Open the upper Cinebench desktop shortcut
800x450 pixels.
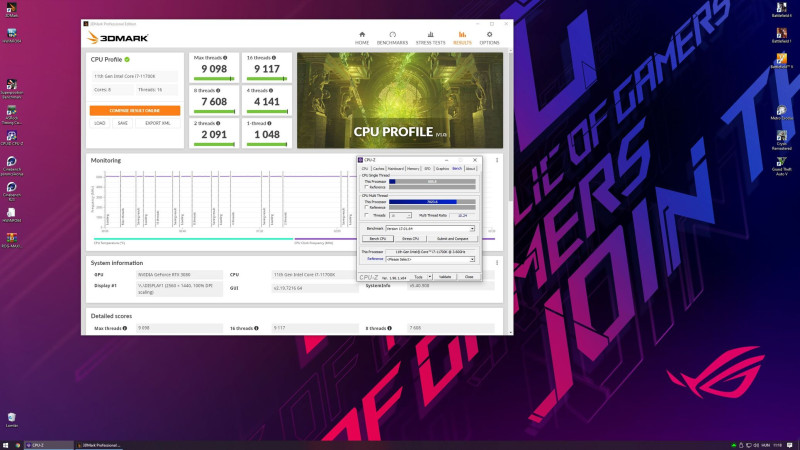(x=11, y=166)
